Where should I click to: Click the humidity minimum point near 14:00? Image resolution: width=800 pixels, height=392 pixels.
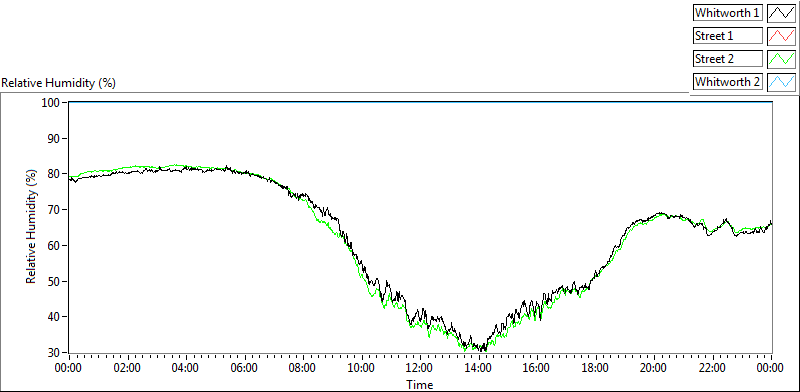pyautogui.click(x=482, y=351)
